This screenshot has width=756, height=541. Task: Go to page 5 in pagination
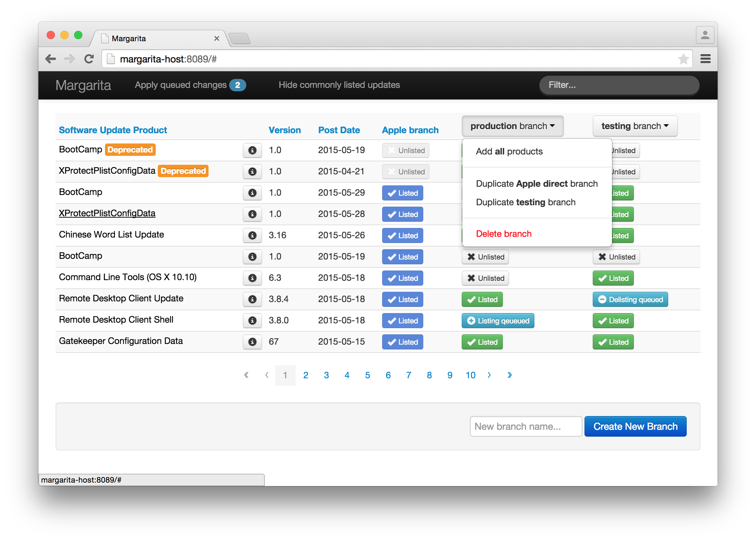click(367, 375)
